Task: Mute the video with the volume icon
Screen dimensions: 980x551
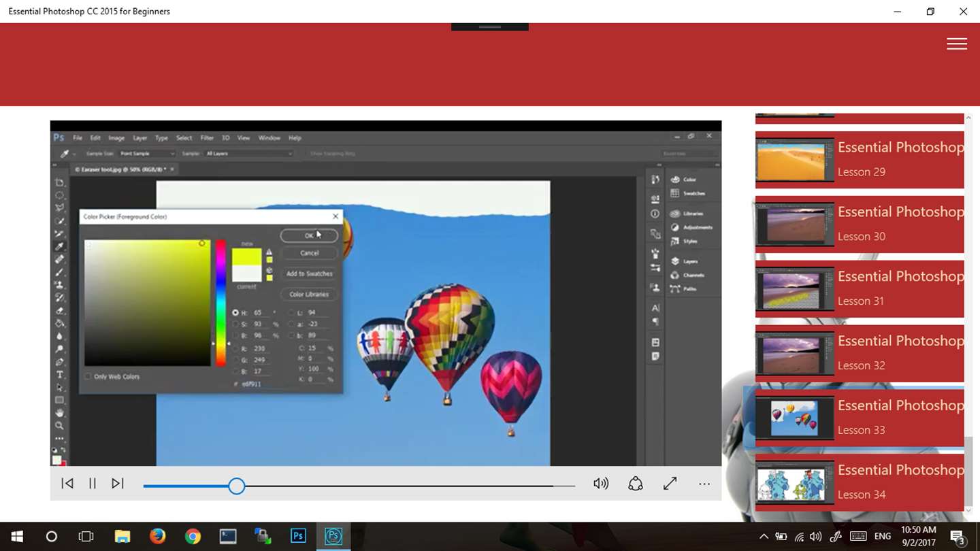Action: click(601, 484)
